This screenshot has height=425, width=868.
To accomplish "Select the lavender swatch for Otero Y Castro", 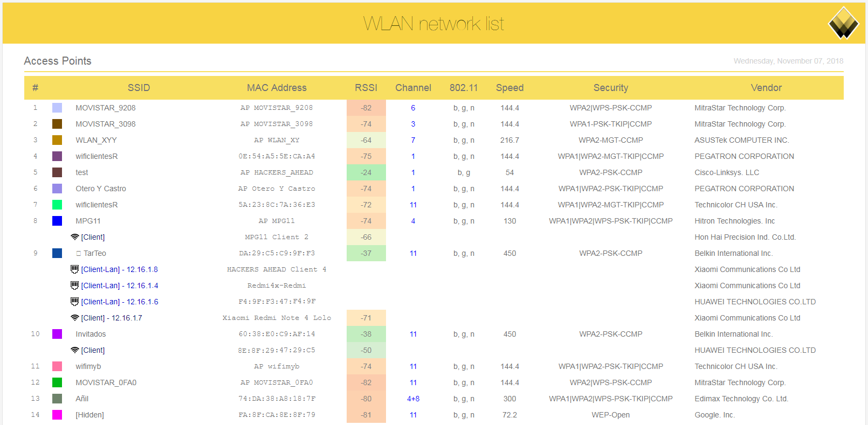I will click(x=57, y=189).
